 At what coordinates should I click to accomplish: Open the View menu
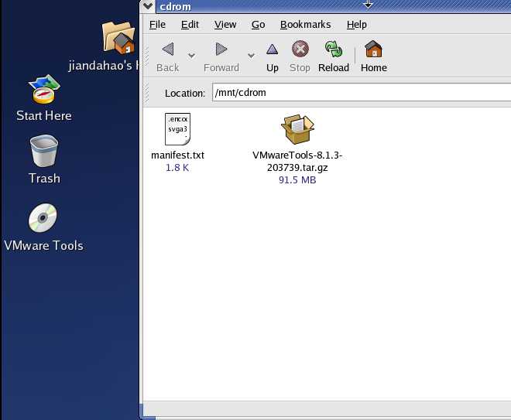click(x=225, y=25)
